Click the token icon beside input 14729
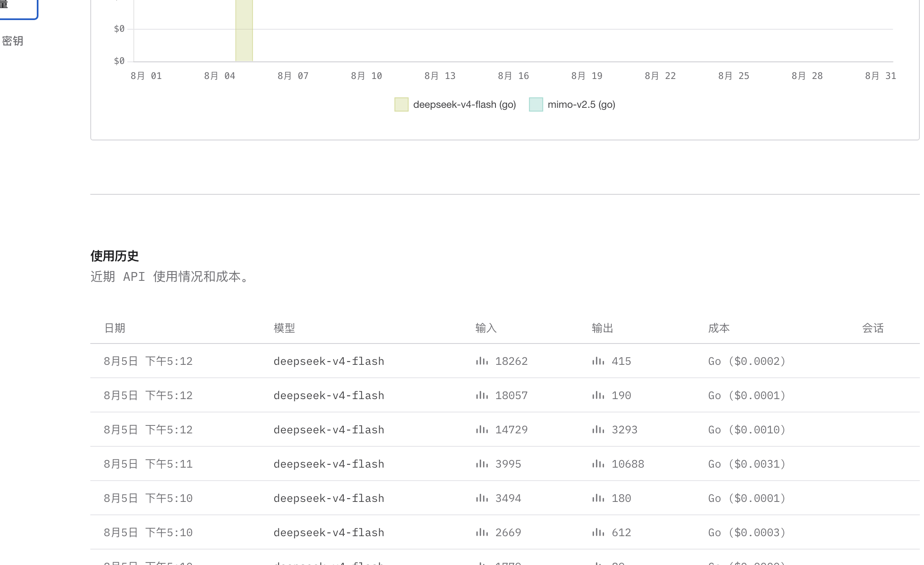The height and width of the screenshot is (565, 924). pos(482,430)
